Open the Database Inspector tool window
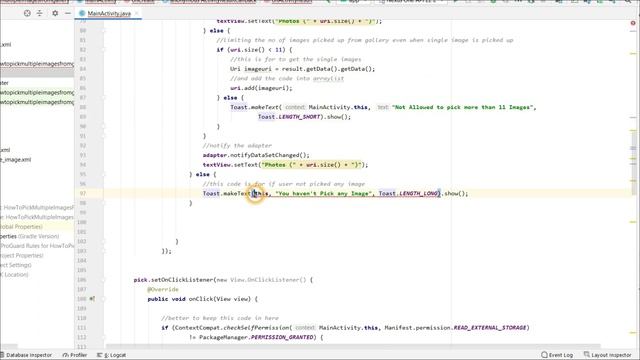 [27, 355]
